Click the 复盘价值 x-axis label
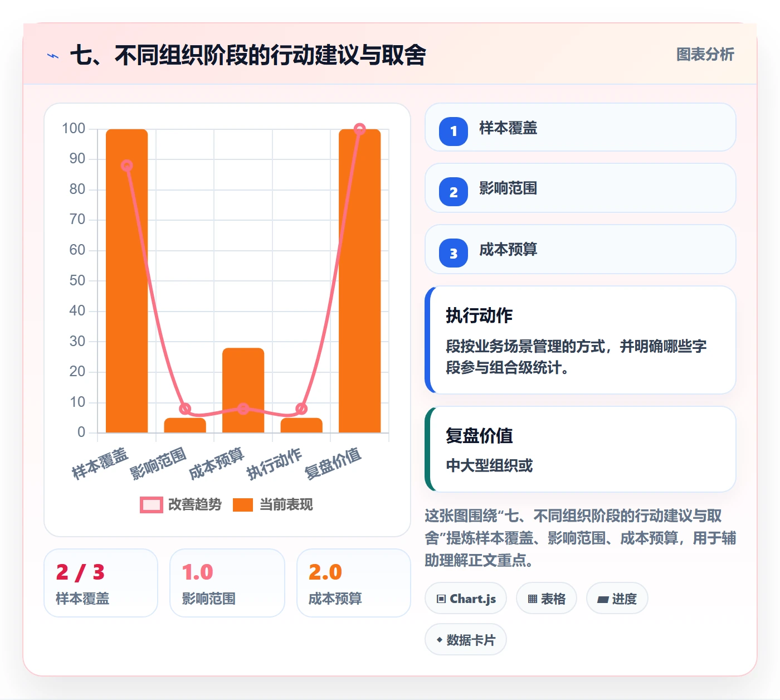The image size is (780, 700). pyautogui.click(x=333, y=464)
